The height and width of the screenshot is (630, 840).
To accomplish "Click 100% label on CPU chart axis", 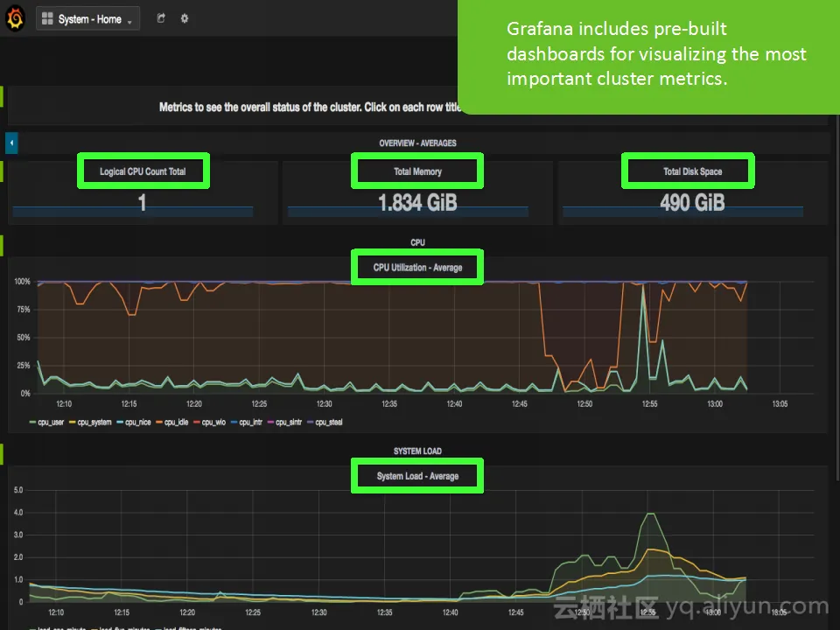I will point(22,281).
